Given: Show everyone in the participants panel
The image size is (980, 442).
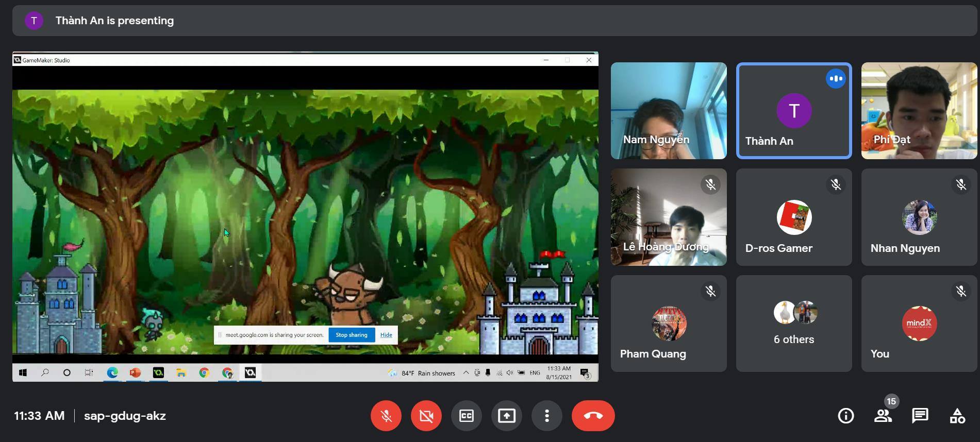Looking at the screenshot, I should click(x=883, y=416).
